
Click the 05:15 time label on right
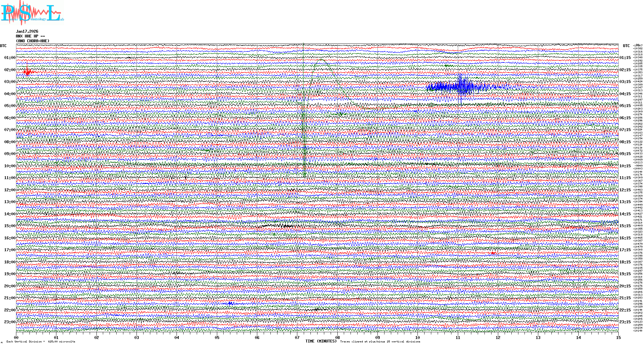[x=625, y=106]
